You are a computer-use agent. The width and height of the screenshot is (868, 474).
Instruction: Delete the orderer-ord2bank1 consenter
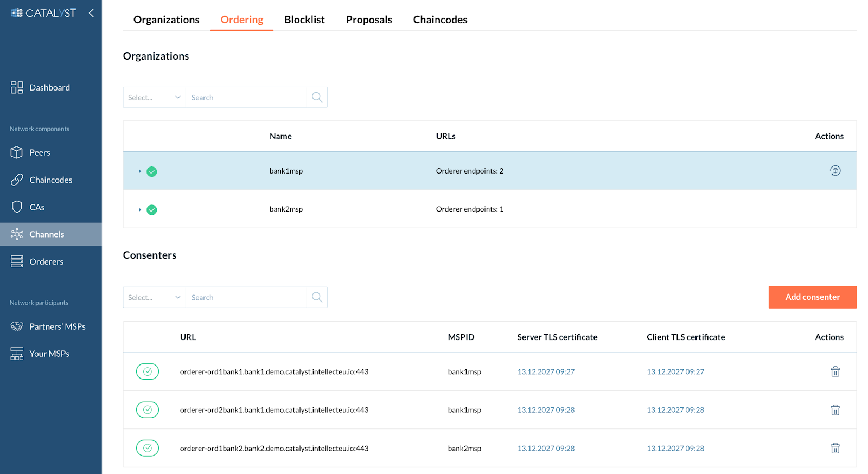tap(835, 410)
